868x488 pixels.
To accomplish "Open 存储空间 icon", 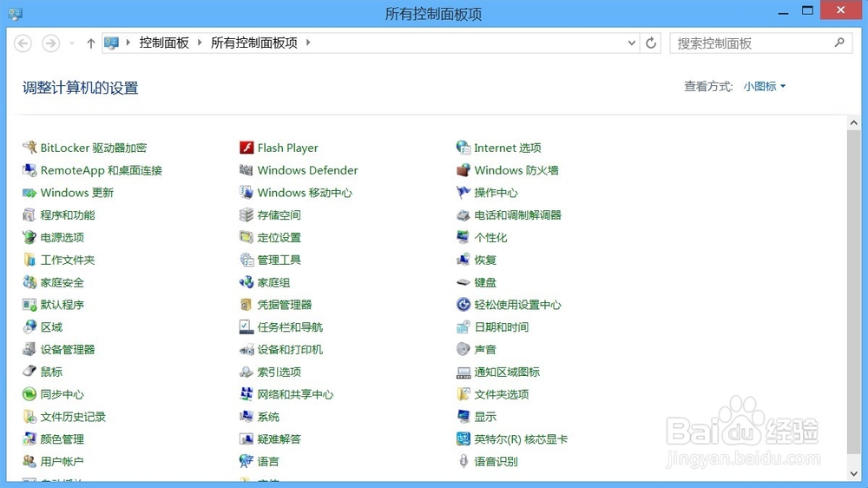I will click(x=247, y=215).
